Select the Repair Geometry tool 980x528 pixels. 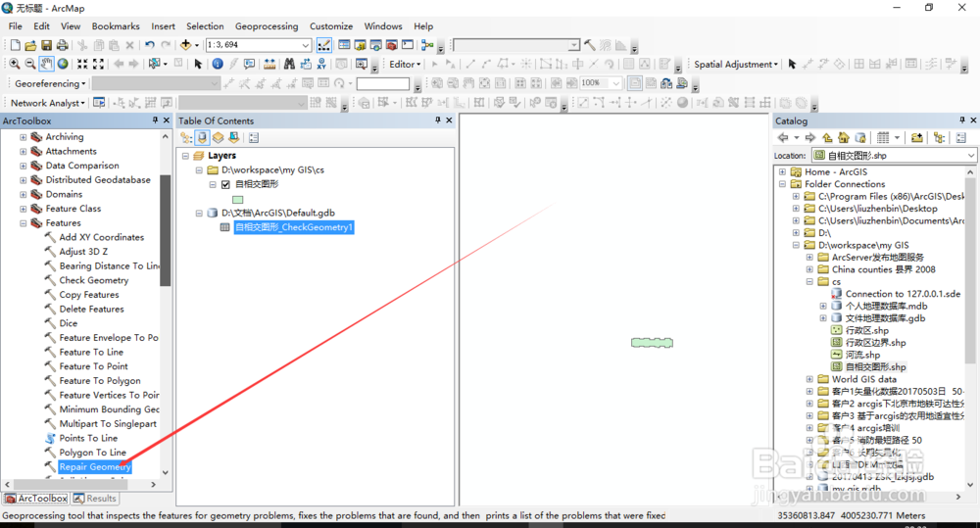click(x=95, y=466)
